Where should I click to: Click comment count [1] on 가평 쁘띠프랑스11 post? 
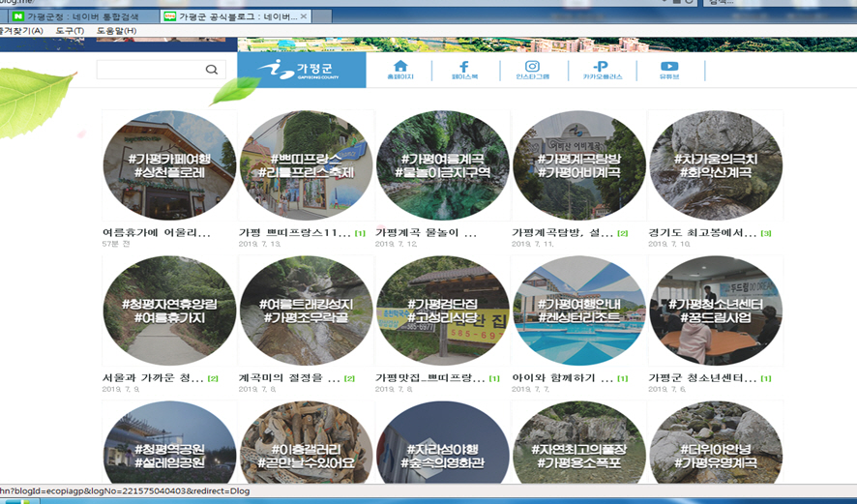pyautogui.click(x=360, y=233)
